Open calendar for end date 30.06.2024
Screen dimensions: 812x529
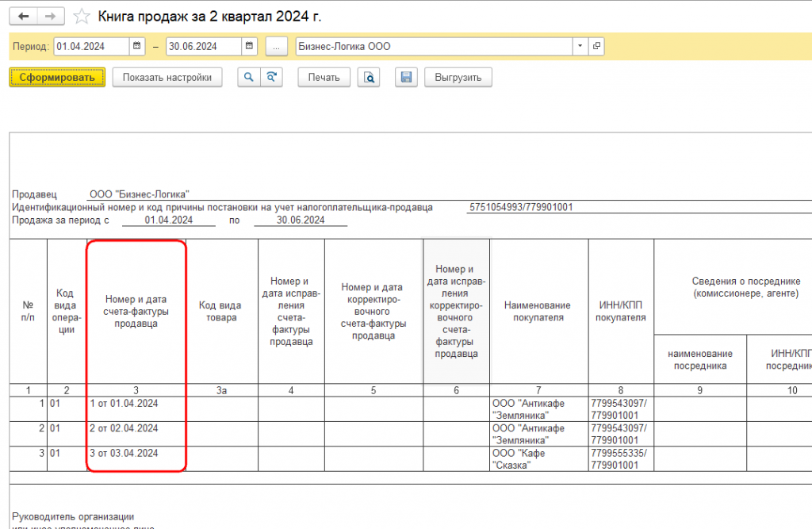(249, 46)
